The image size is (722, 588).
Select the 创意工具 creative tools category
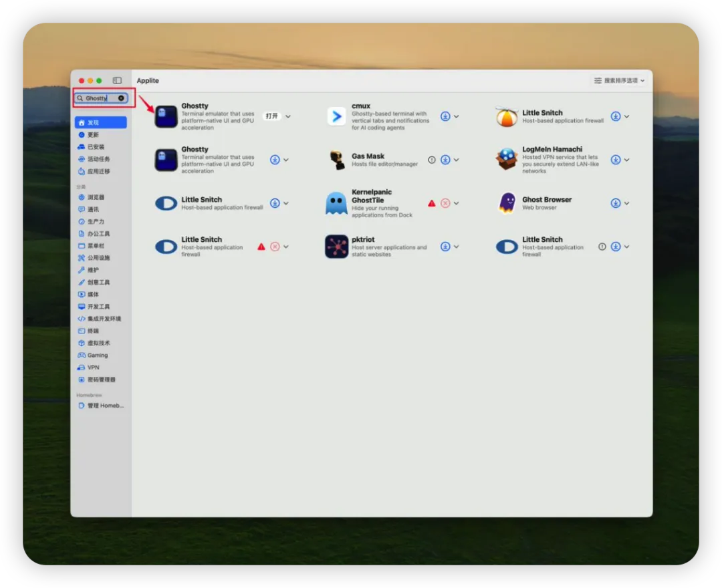[x=101, y=282]
